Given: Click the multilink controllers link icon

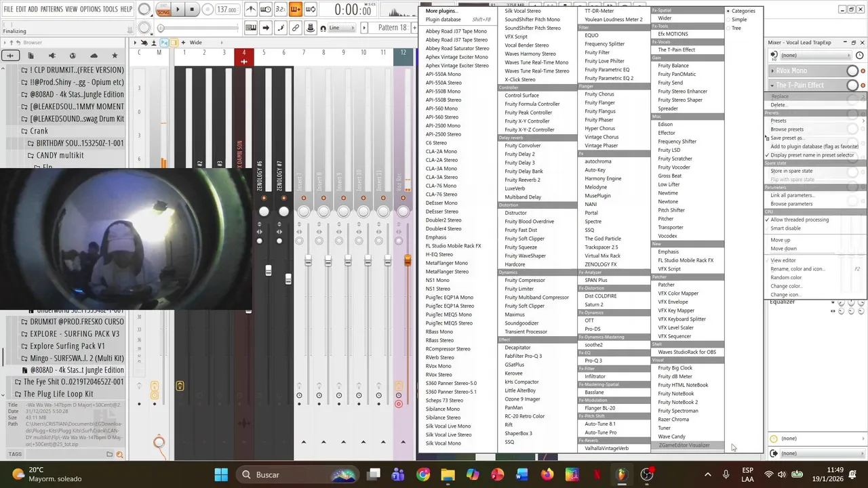Looking at the screenshot, I should tap(295, 28).
